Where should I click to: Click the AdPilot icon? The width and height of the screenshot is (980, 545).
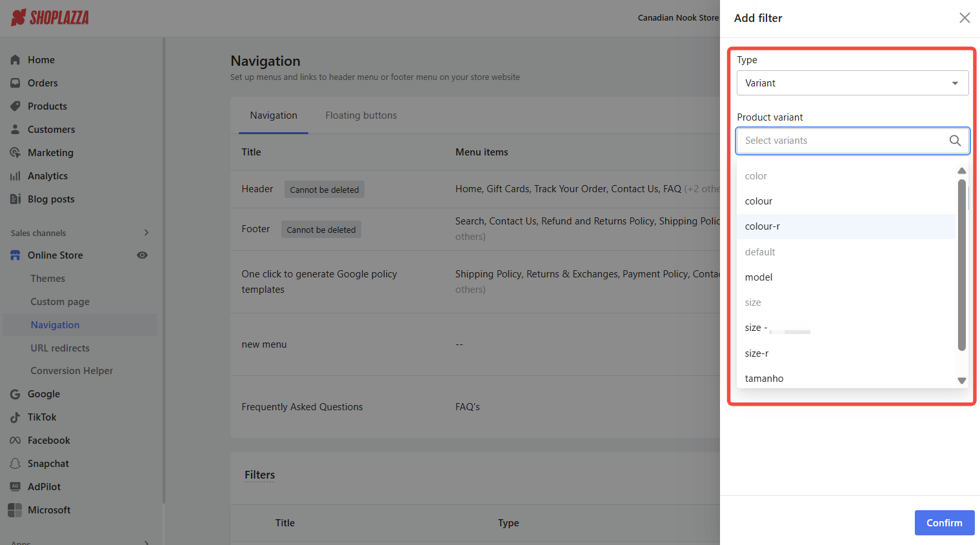click(15, 486)
